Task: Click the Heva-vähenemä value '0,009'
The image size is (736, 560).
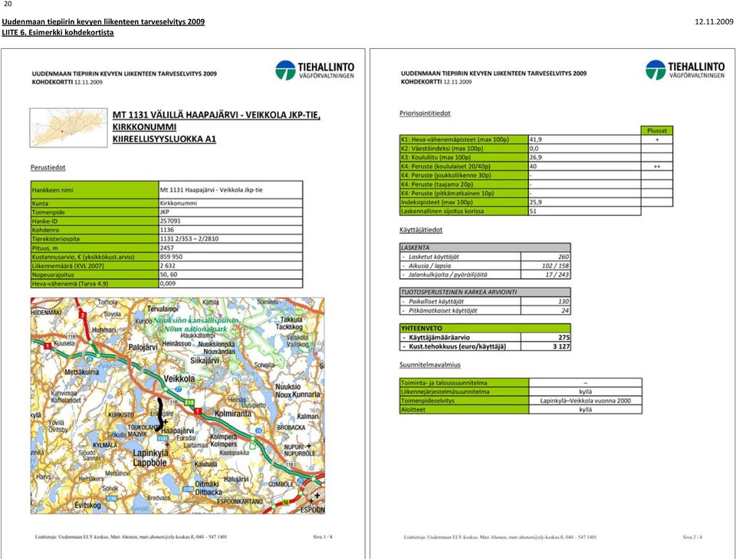Action: [x=168, y=283]
